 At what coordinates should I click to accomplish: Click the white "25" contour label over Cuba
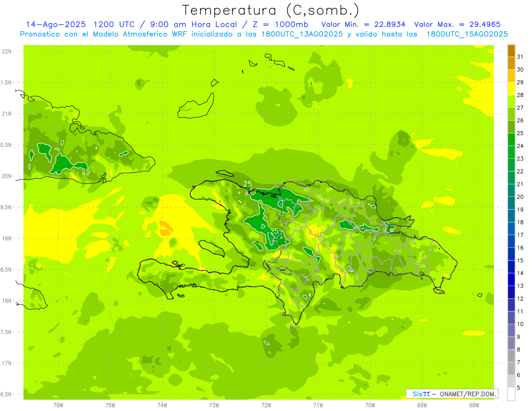[x=86, y=171]
